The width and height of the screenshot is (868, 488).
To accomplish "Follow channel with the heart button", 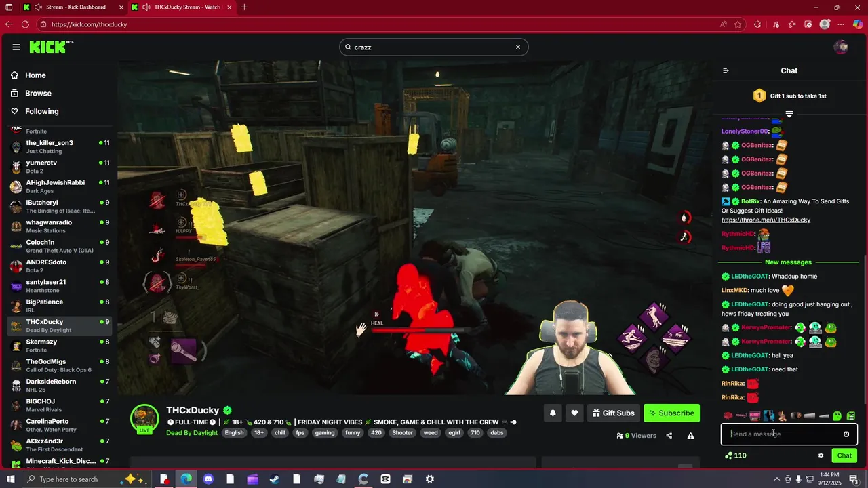I will coord(574,413).
